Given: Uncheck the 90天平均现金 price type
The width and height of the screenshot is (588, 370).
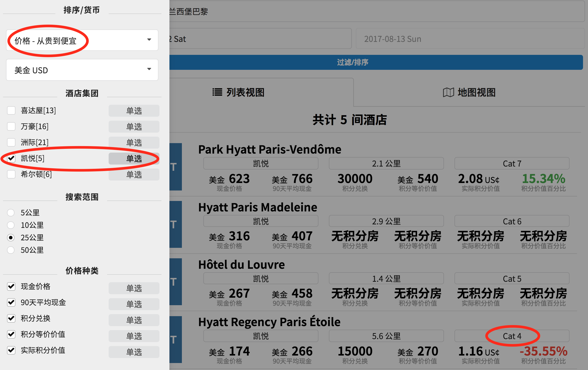Looking at the screenshot, I should [x=11, y=302].
